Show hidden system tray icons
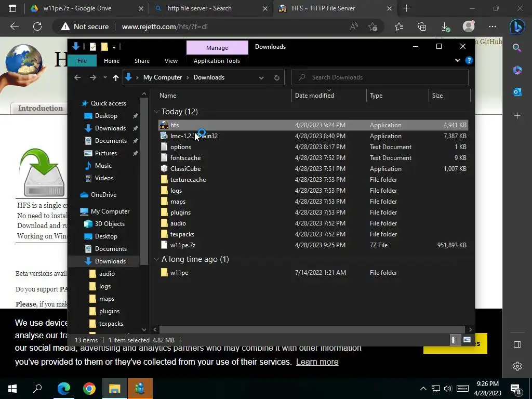Viewport: 532px width, 399px height. pyautogui.click(x=423, y=389)
